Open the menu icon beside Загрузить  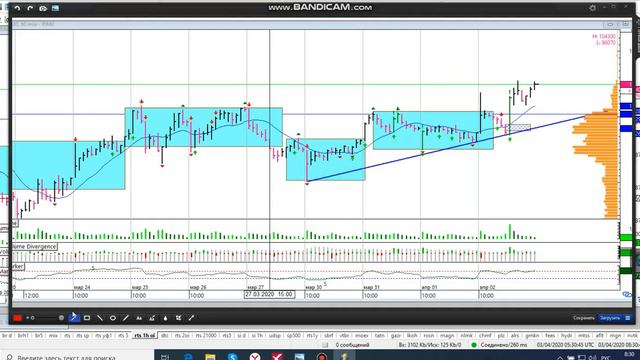point(628,318)
